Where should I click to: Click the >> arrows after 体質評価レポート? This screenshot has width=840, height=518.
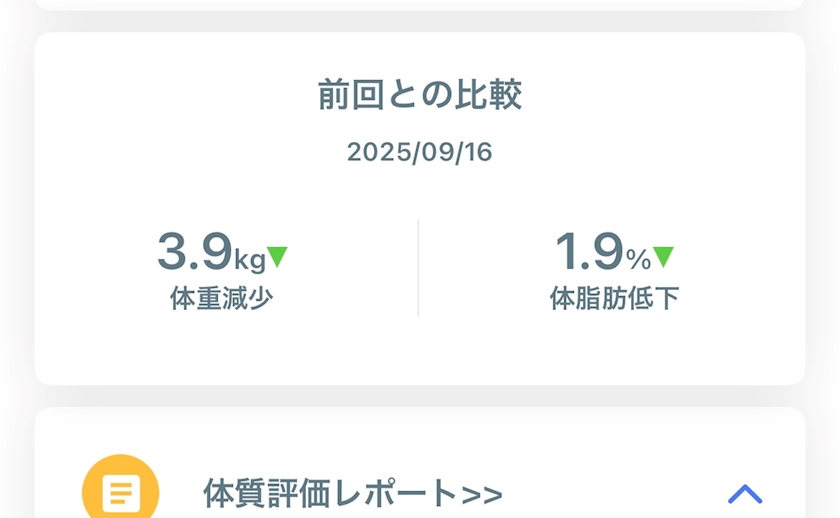tap(482, 493)
